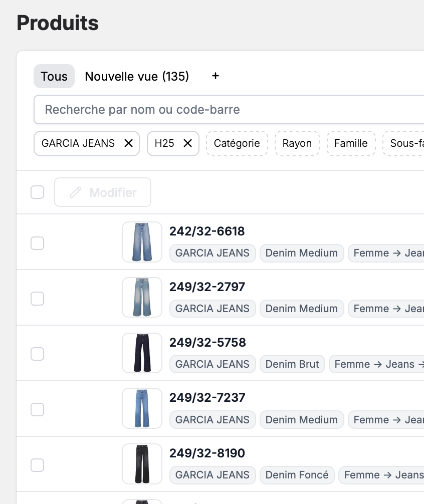This screenshot has height=504, width=424.
Task: Check the box for product 249/32-7237
Action: pyautogui.click(x=37, y=409)
